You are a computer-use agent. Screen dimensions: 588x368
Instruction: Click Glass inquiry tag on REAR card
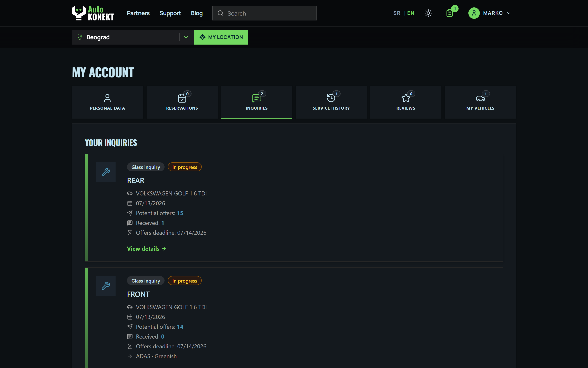(x=146, y=167)
